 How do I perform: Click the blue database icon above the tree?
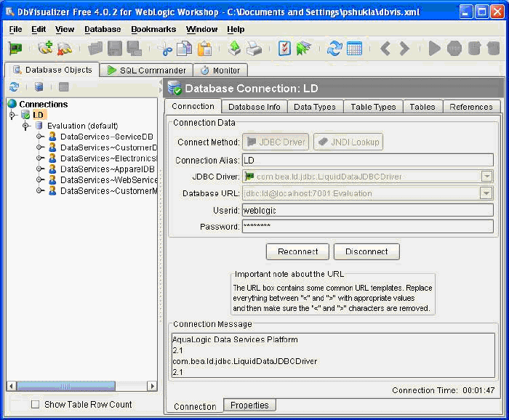39,86
